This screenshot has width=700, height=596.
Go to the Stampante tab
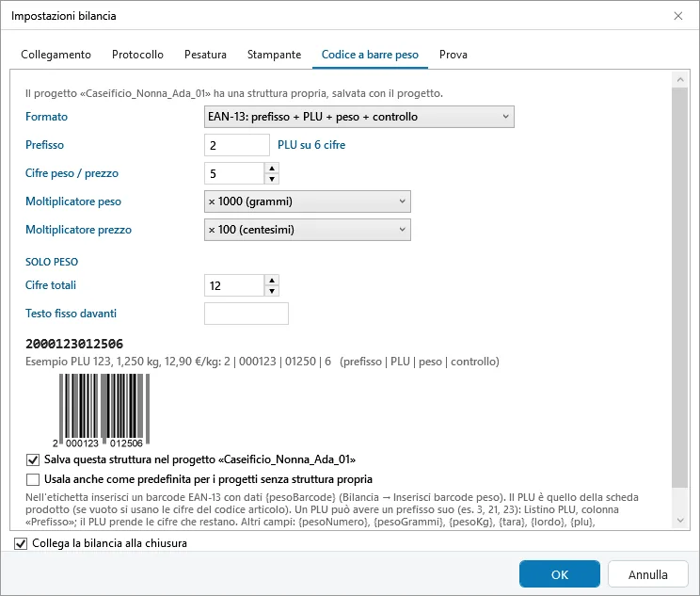pos(274,55)
